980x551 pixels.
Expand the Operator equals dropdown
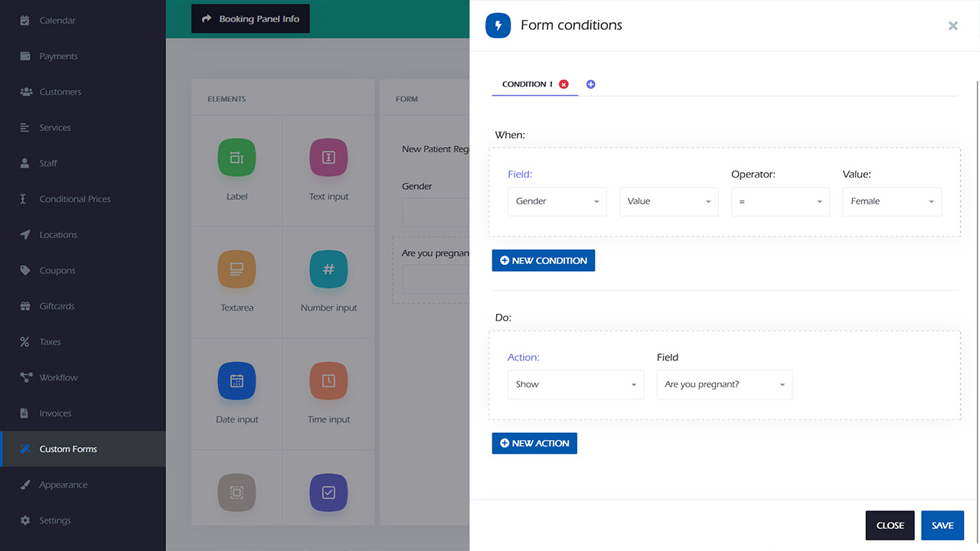pyautogui.click(x=780, y=201)
